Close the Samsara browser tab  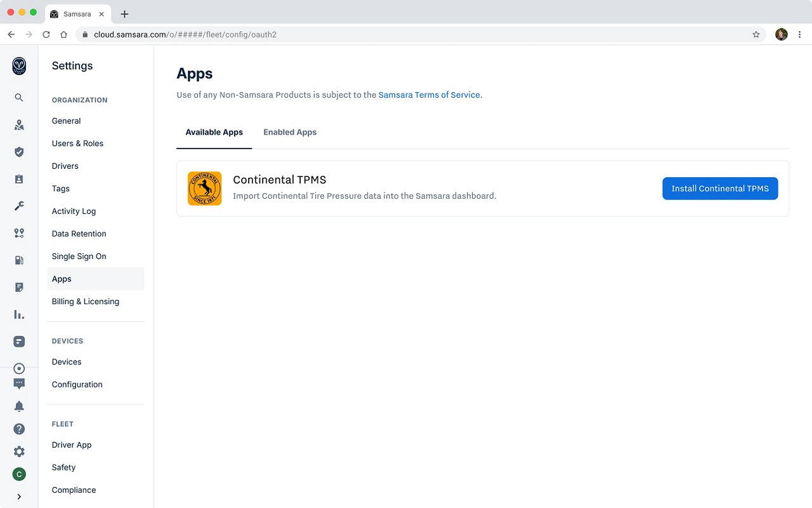click(101, 14)
